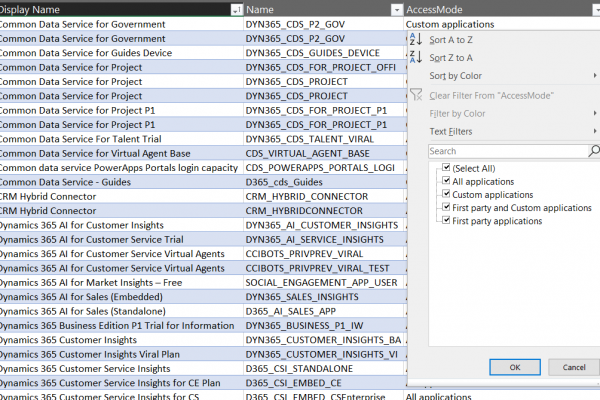Select cell DYN365_CDS_TALENT_VIRAL

[323, 139]
